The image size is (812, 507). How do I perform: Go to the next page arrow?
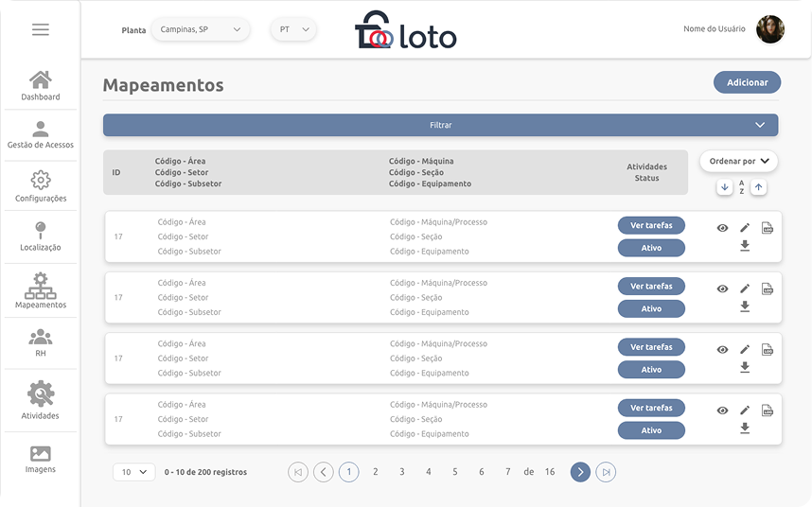(580, 472)
